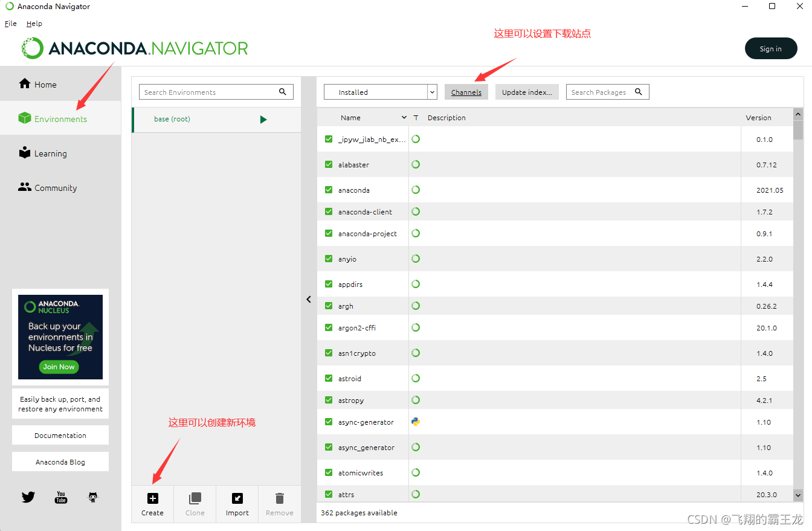Click the conda type icon for astropy

(x=416, y=400)
